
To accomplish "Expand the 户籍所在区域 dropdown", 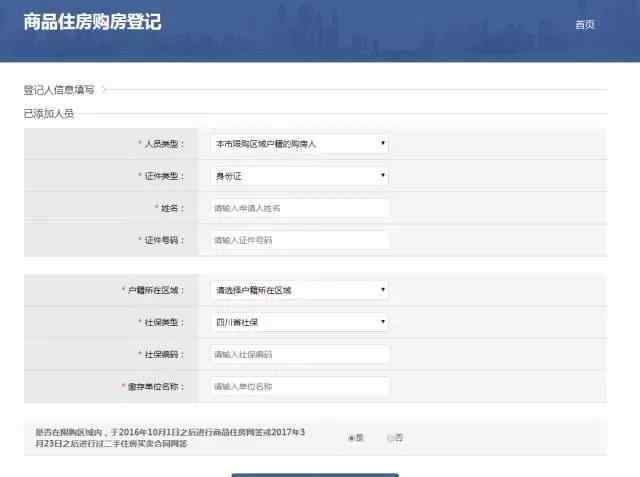I will point(300,290).
